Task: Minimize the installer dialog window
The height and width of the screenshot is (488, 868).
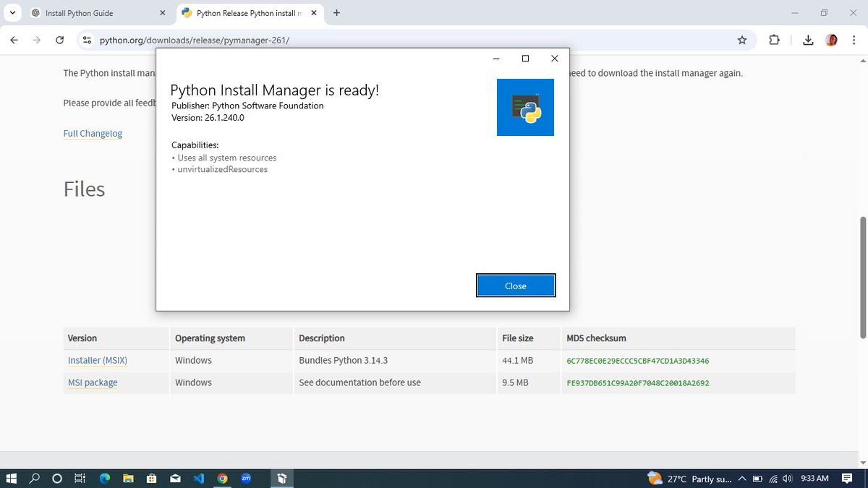Action: [x=496, y=59]
